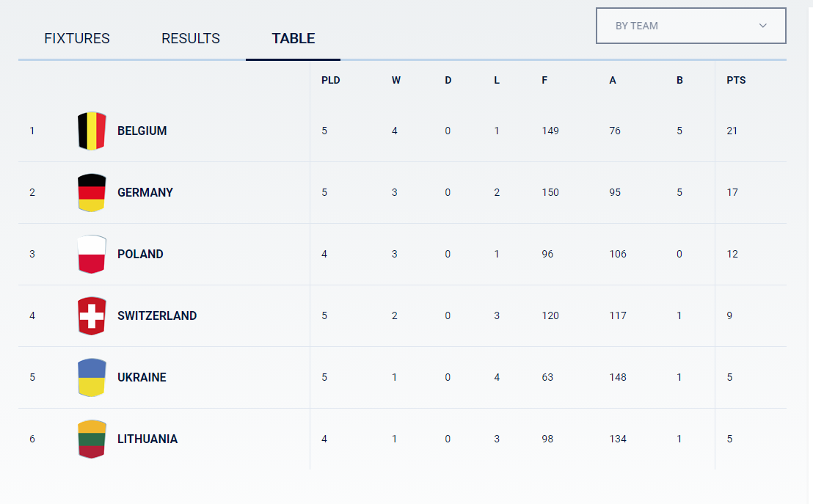Switch to the Fixtures tab
The height and width of the screenshot is (504, 813).
(77, 39)
